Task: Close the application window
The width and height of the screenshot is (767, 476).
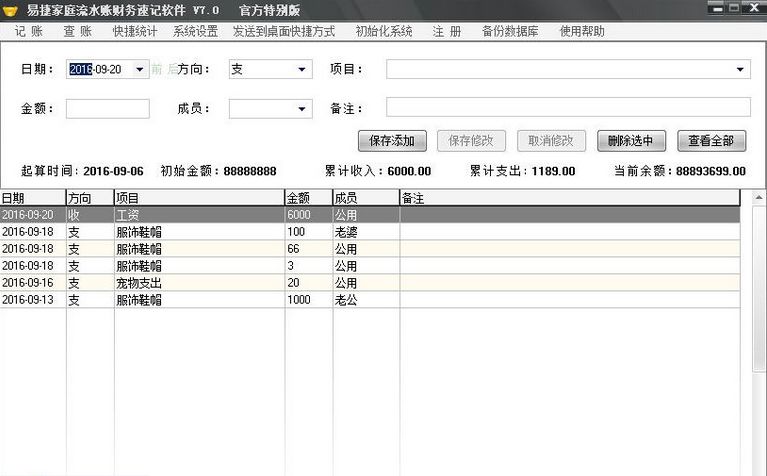Action: 753,8
